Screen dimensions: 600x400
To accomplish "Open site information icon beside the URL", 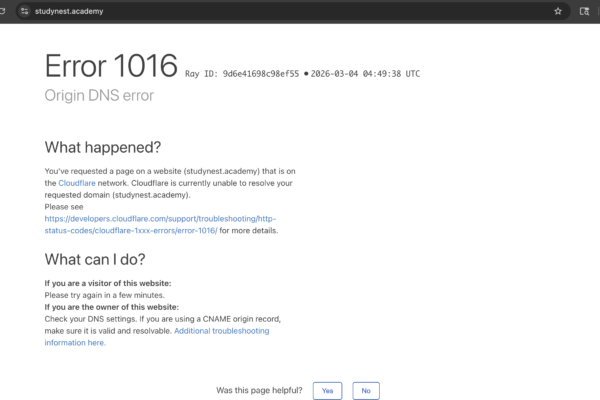I will tap(26, 11).
